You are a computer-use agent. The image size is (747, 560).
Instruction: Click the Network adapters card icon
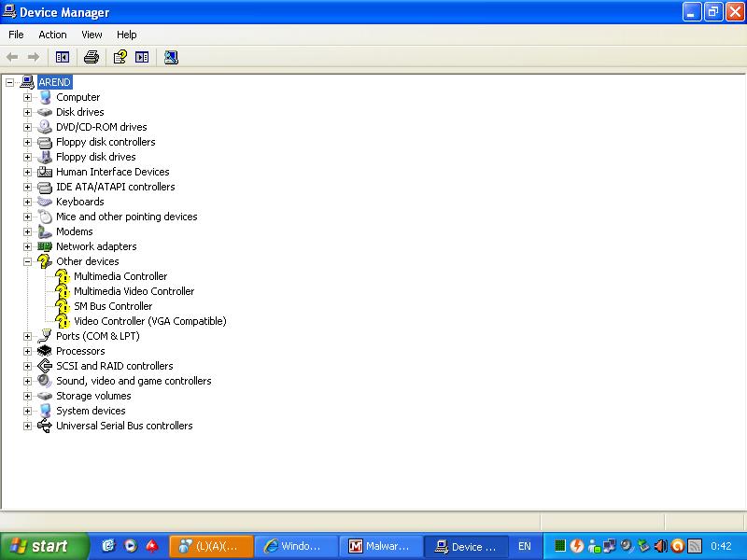(44, 246)
